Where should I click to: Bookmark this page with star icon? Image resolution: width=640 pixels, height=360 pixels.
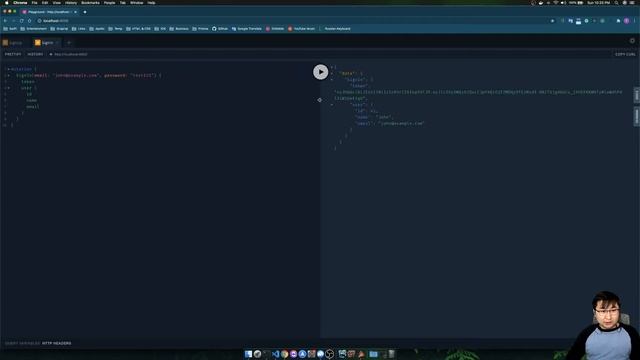coord(553,21)
